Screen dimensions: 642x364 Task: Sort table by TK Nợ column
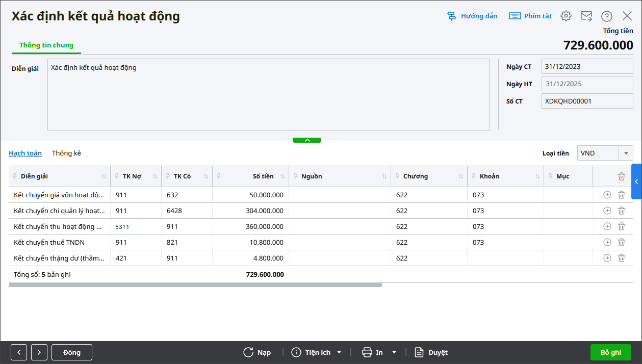[x=155, y=176]
